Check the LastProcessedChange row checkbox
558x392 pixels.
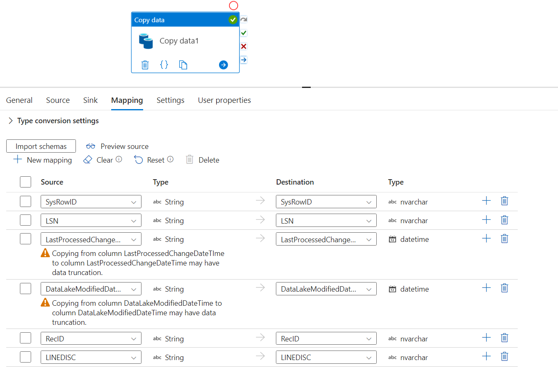[x=26, y=239]
